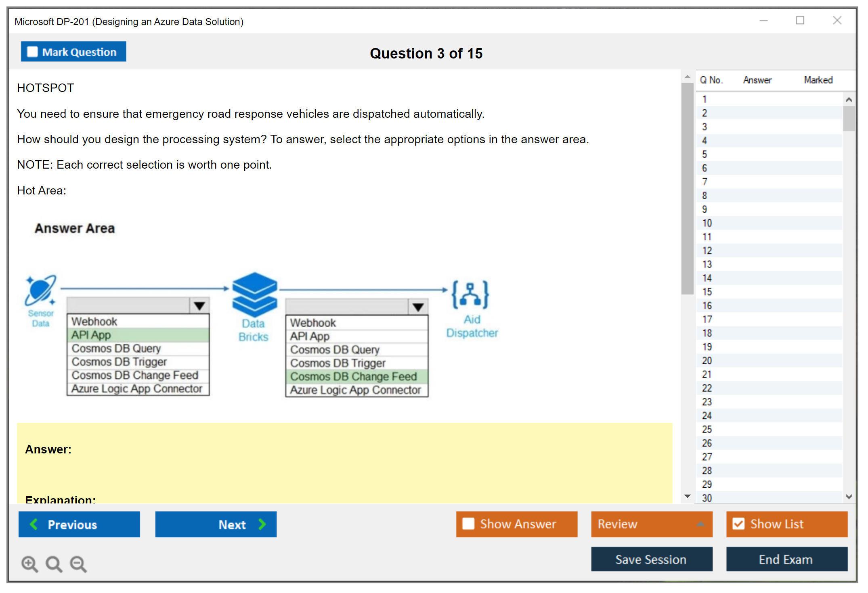
Task: Click the Aid Dispatcher icon
Action: click(x=470, y=294)
